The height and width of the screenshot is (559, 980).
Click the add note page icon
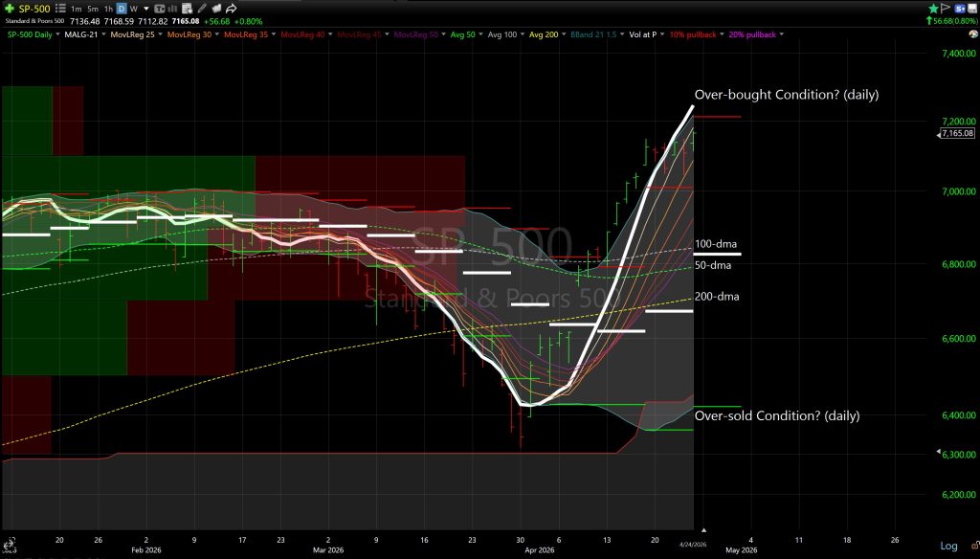187,9
